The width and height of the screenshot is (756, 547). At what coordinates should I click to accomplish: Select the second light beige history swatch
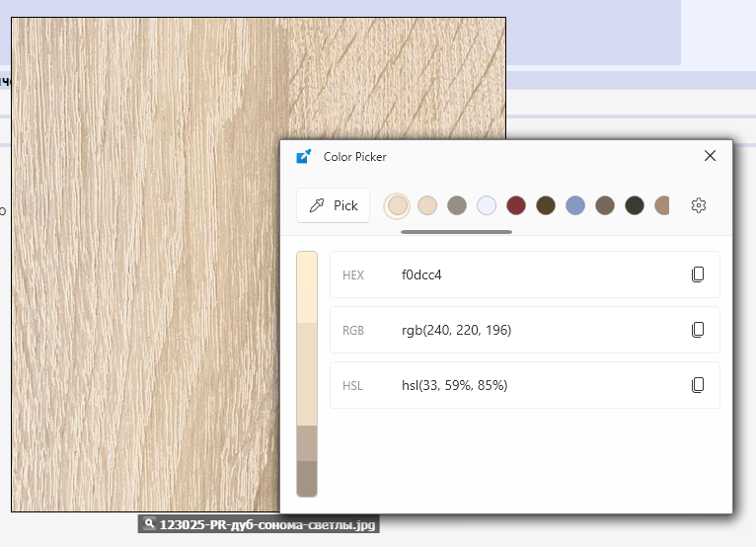click(427, 205)
